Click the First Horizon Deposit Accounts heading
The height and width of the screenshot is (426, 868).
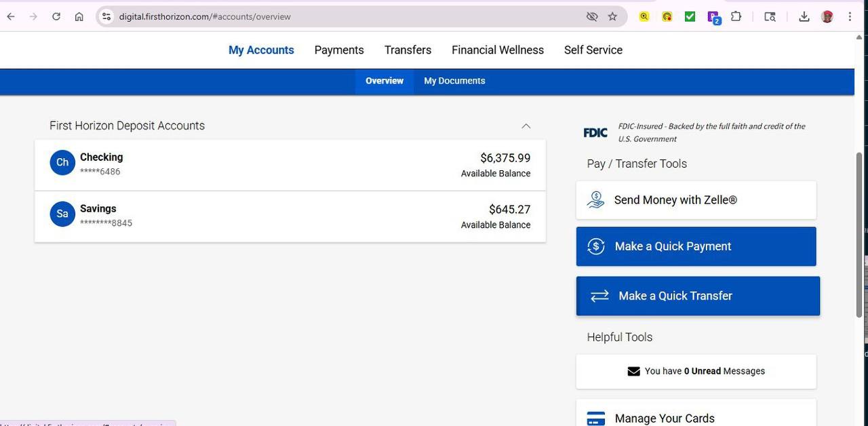pos(127,125)
